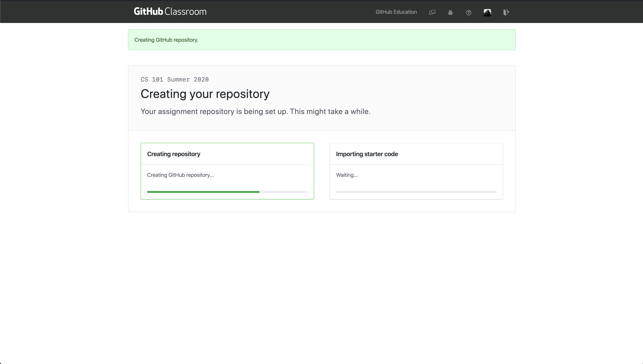Viewport: 643px width, 364px height.
Task: Go to GitHub Classroom home logo
Action: [x=170, y=11]
